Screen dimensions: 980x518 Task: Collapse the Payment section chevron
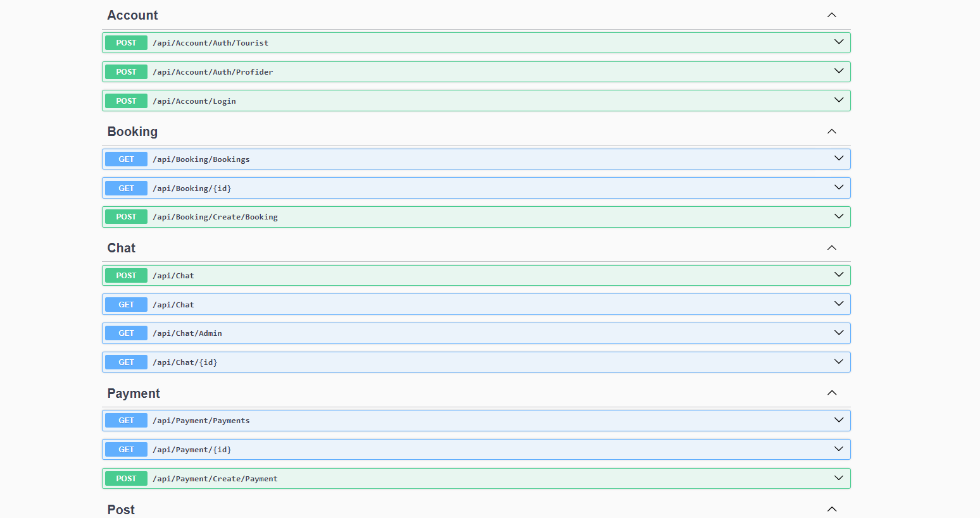click(832, 393)
